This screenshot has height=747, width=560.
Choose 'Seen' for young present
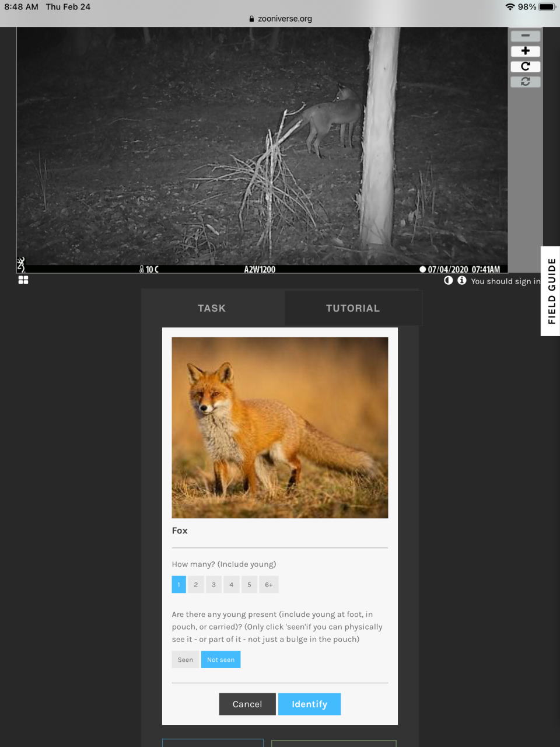[185, 659]
